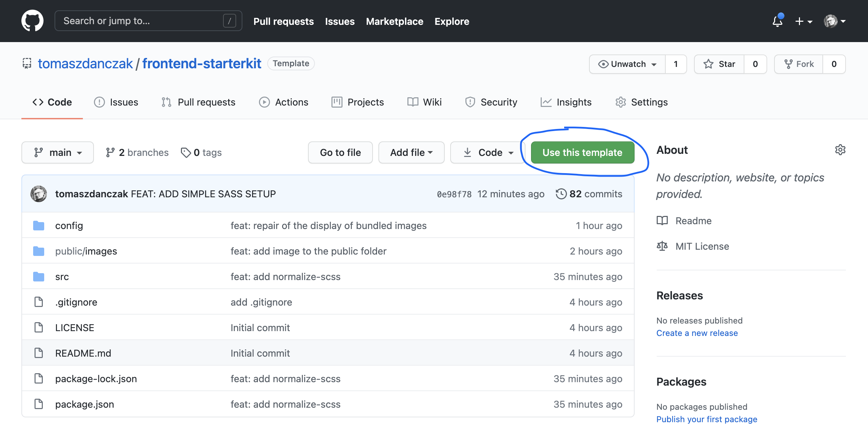Click the MIT License scale icon
This screenshot has height=427, width=868.
[662, 246]
